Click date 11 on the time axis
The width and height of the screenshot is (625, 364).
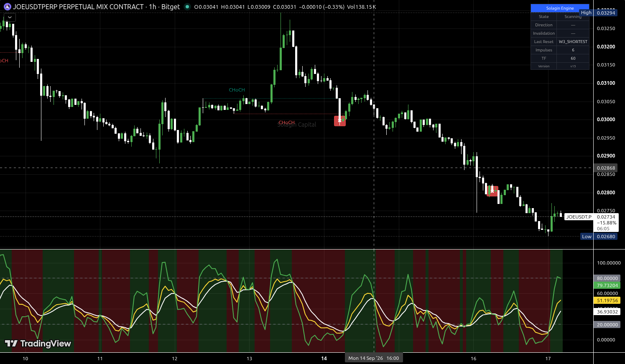coord(100,359)
